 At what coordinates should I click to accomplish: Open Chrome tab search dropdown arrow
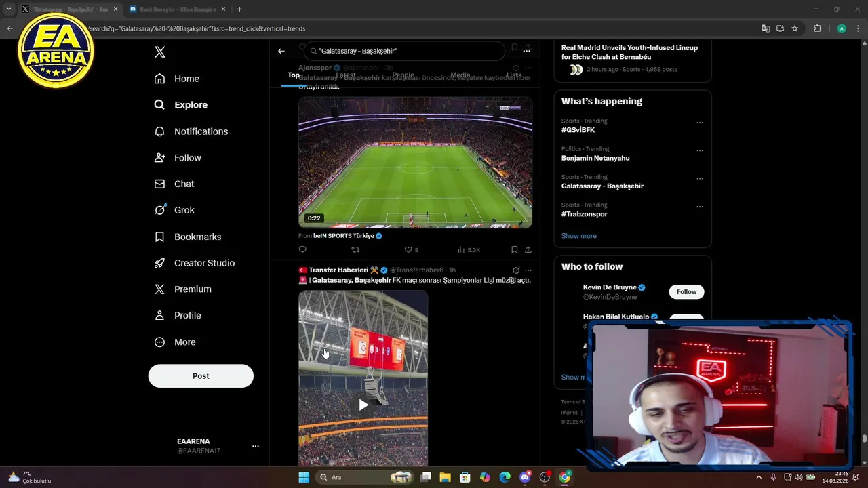[x=8, y=9]
